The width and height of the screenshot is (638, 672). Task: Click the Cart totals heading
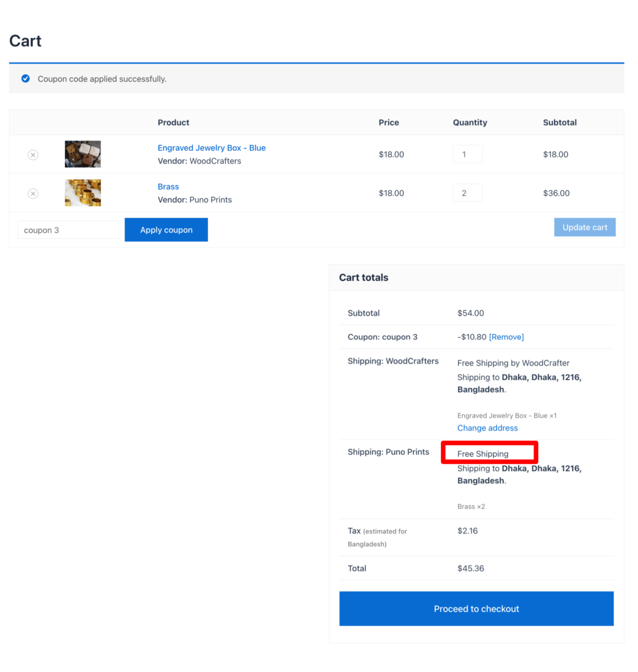coord(363,277)
